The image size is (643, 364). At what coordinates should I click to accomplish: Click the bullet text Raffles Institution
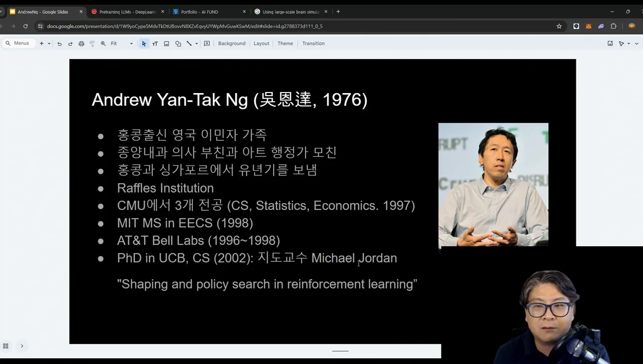(x=165, y=188)
